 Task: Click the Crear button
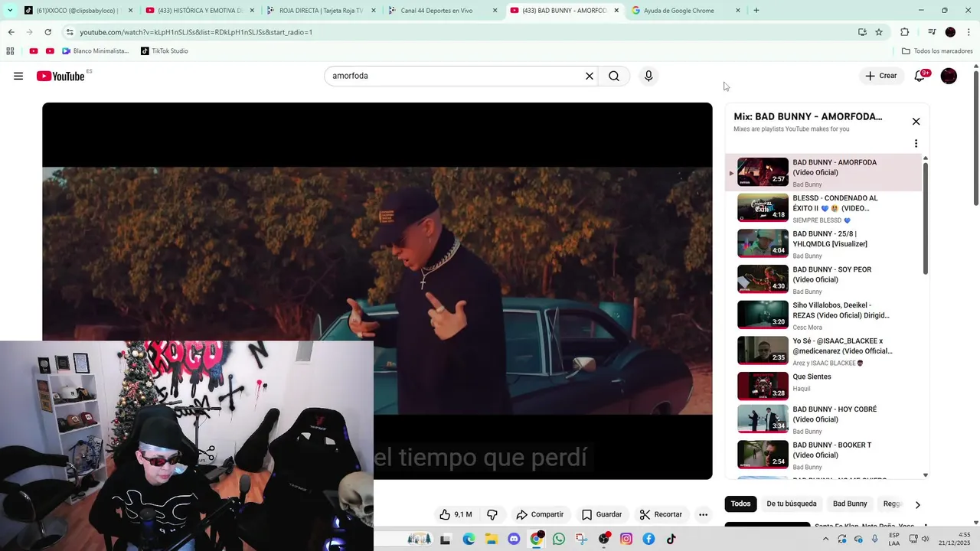[x=881, y=76]
